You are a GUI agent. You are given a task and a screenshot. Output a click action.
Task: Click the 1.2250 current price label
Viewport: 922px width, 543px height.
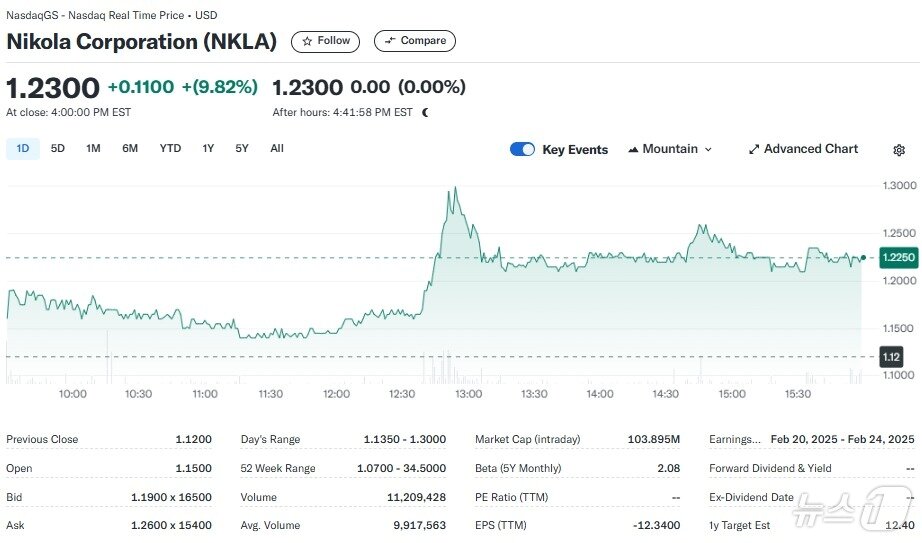pos(898,257)
